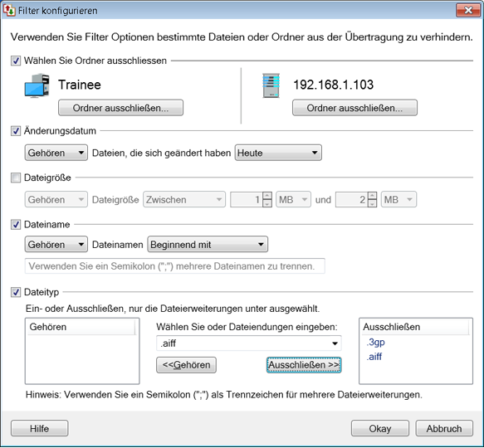The height and width of the screenshot is (448, 484).
Task: Confirm the filter with Okay button
Action: coord(380,428)
